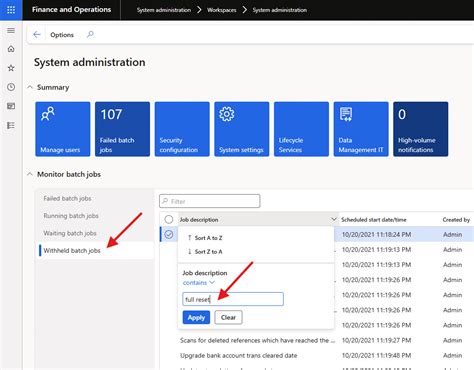This screenshot has width=474, height=370.
Task: Select 'Upgrade bank account trans cleared date' row
Action: pos(239,355)
